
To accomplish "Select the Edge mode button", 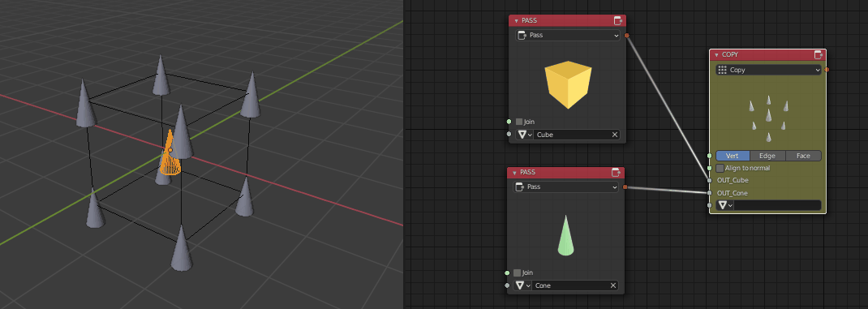I will (x=767, y=157).
